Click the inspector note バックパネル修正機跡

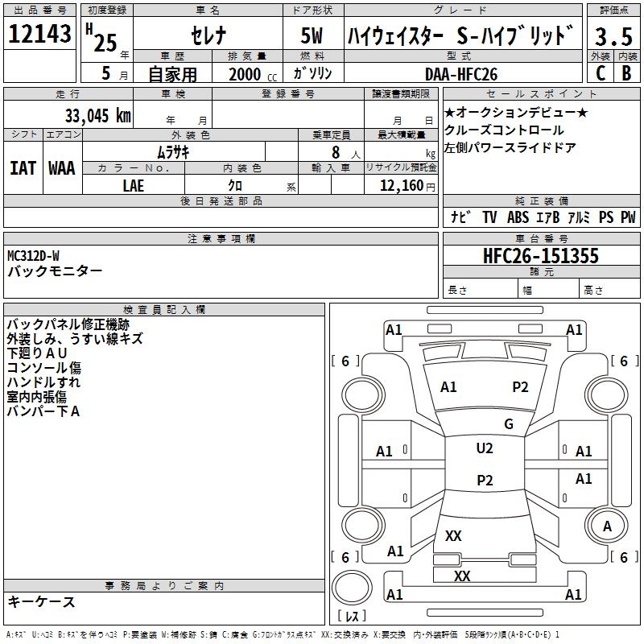[68, 324]
